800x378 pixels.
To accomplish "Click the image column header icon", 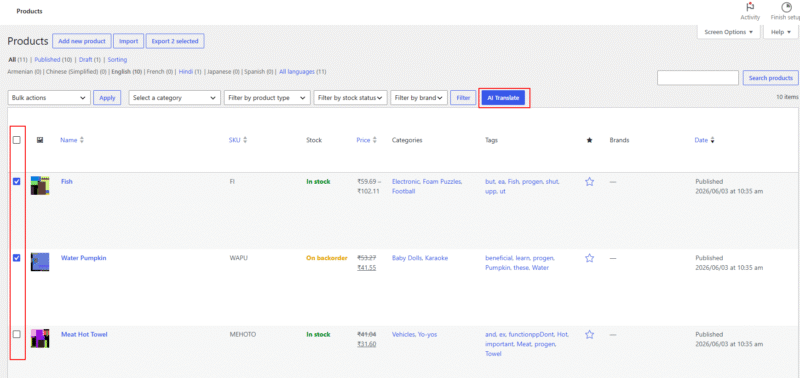I will [40, 140].
